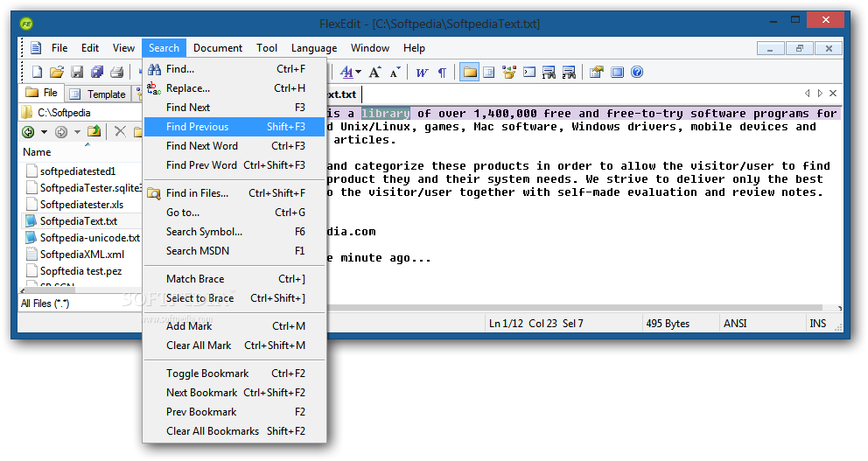
Task: Choose Find Next Word entry
Action: [234, 146]
